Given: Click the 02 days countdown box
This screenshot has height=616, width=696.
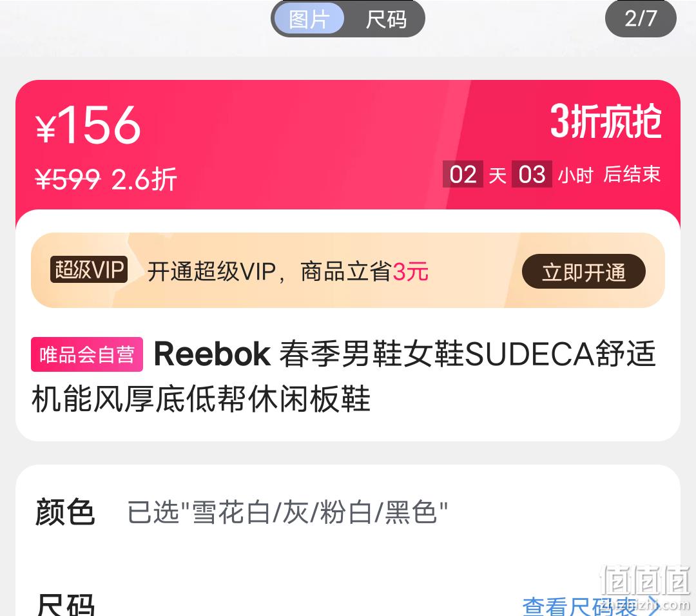Looking at the screenshot, I should coord(463,174).
